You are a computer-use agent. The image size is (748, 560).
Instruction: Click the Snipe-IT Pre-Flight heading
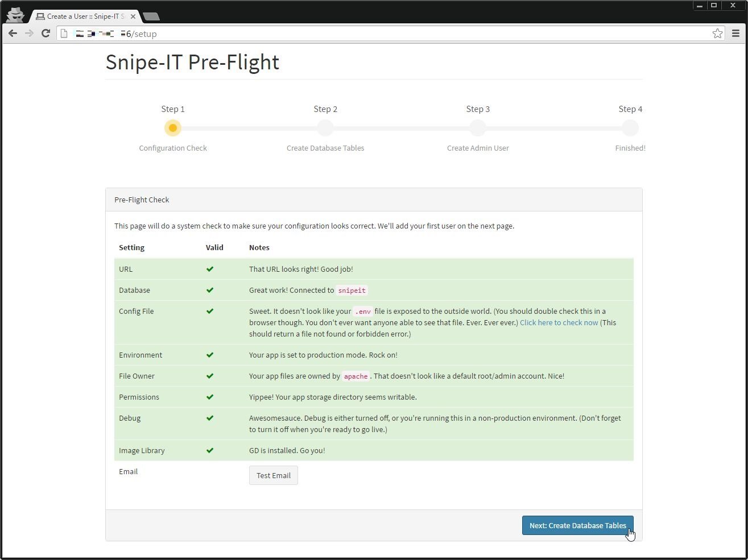click(192, 62)
